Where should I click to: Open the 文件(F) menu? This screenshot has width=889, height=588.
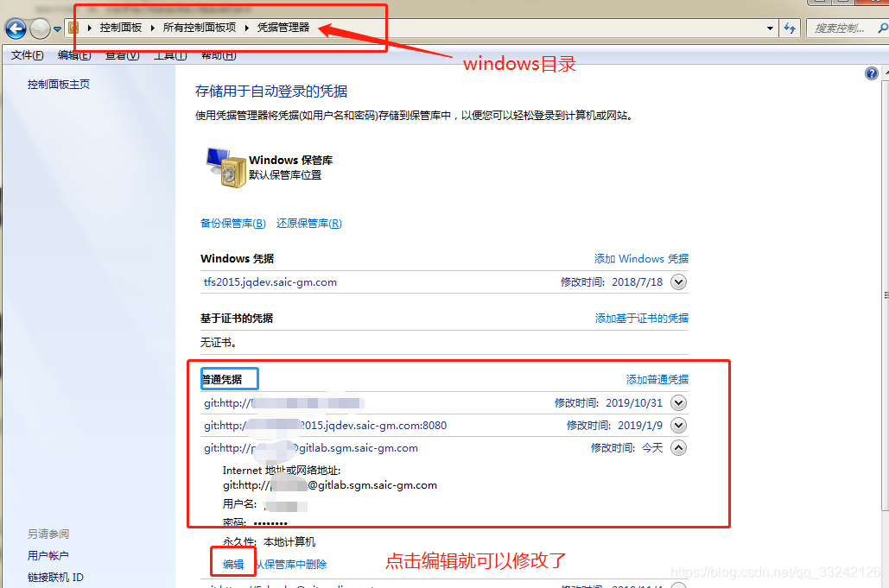point(28,55)
